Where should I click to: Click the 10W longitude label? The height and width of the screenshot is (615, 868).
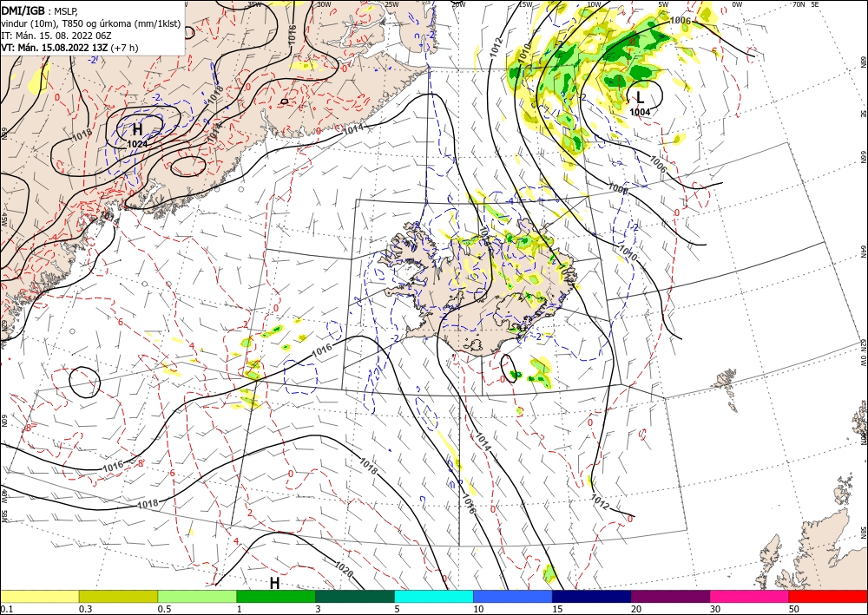point(594,3)
